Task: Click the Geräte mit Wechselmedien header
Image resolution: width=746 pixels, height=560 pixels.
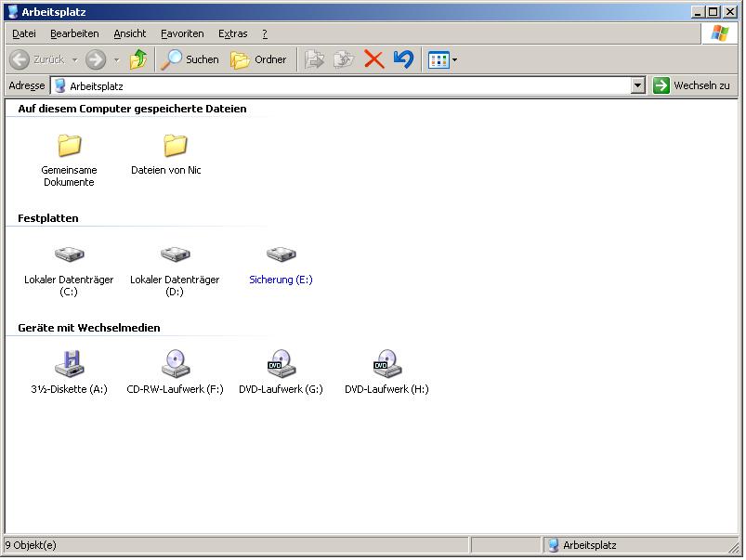Action: pyautogui.click(x=89, y=328)
